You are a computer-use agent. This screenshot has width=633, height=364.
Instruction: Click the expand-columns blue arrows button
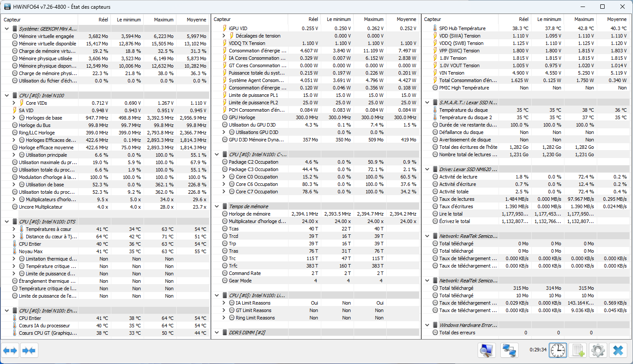click(x=10, y=350)
